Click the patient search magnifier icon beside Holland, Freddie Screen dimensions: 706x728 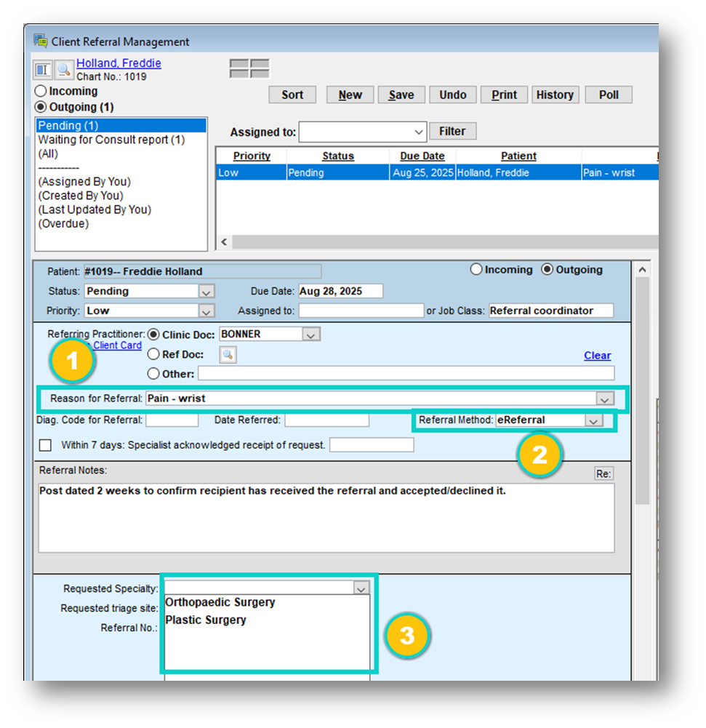63,70
